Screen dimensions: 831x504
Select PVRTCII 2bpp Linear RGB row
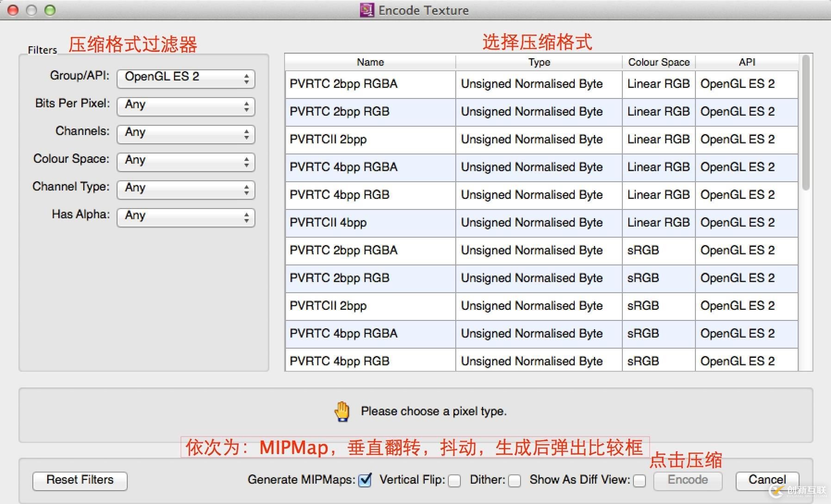[541, 140]
